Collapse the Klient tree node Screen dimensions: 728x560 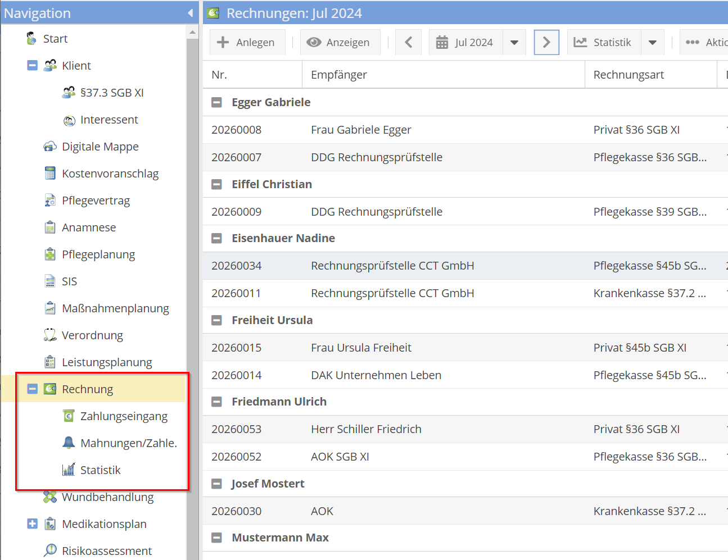pos(33,66)
